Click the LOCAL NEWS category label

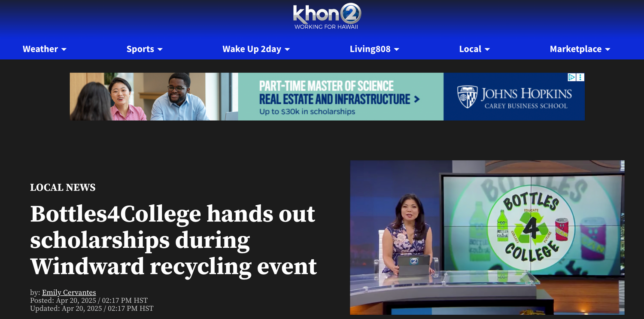pos(63,187)
